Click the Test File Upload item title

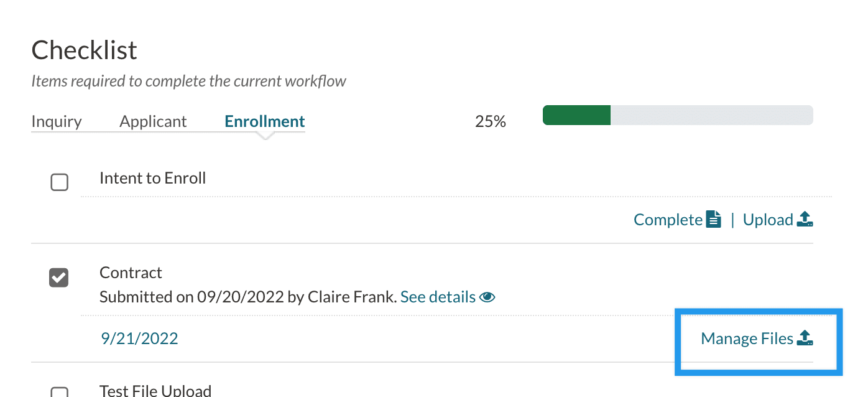point(155,390)
